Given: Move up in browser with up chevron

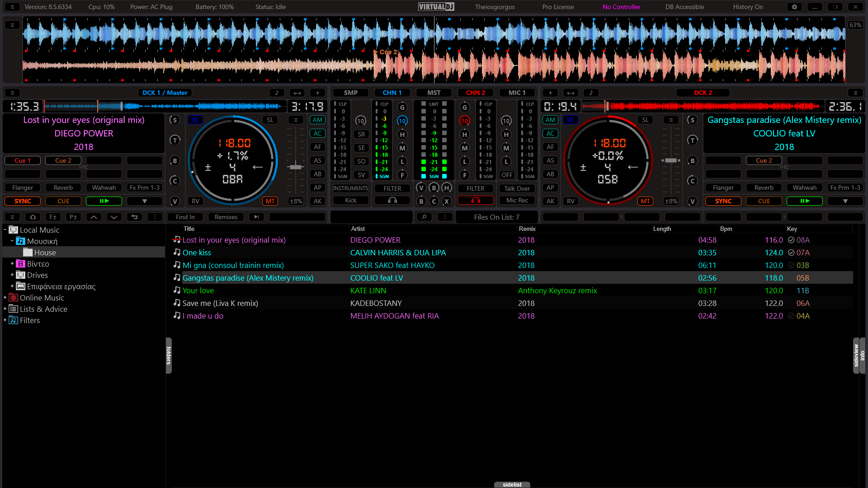Looking at the screenshot, I should (x=94, y=217).
